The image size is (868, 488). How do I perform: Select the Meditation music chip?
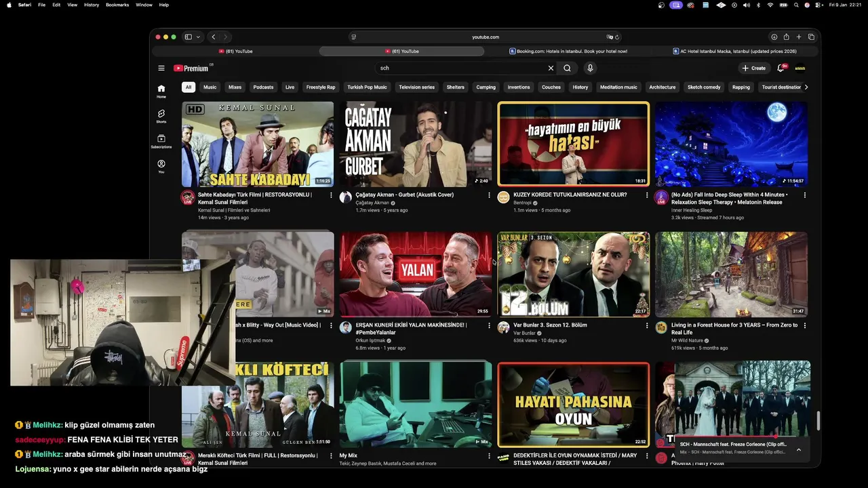[x=618, y=87]
